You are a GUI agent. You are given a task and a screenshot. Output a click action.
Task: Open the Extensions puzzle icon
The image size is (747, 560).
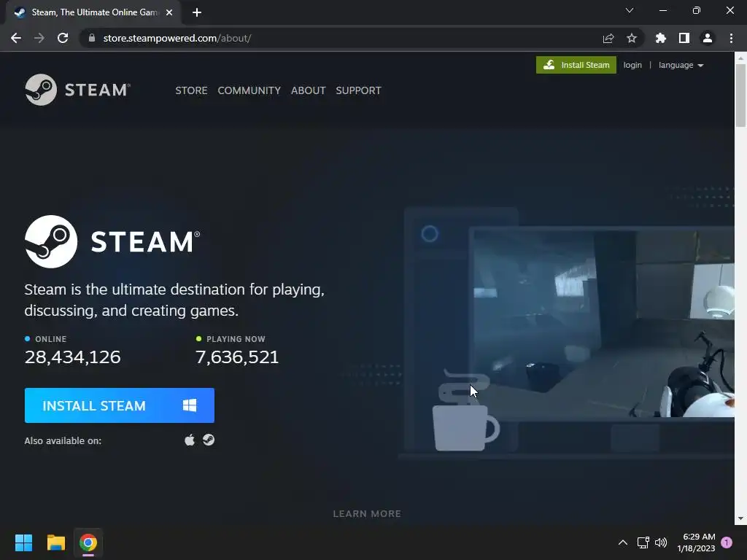(661, 38)
